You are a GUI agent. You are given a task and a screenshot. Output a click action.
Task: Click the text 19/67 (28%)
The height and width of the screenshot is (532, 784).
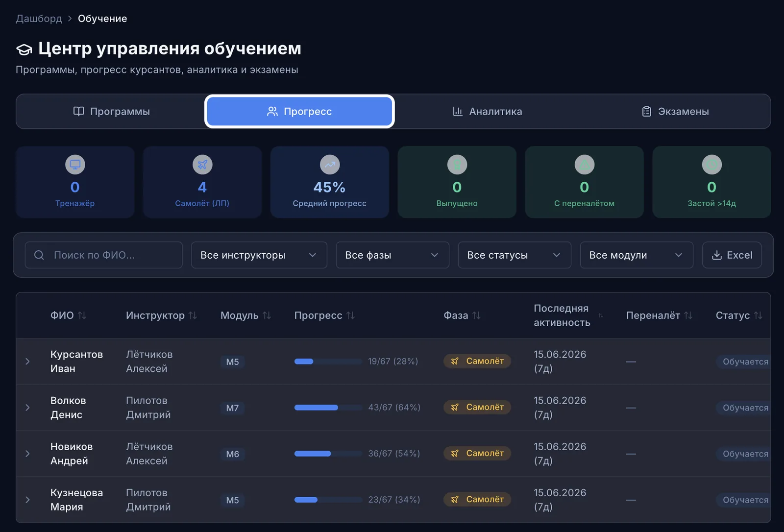point(393,361)
